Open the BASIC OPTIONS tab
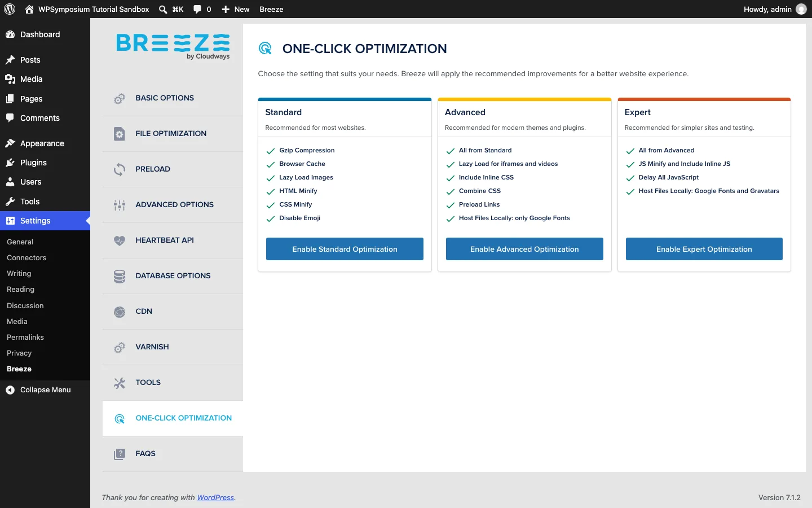The height and width of the screenshot is (508, 812). (x=173, y=98)
